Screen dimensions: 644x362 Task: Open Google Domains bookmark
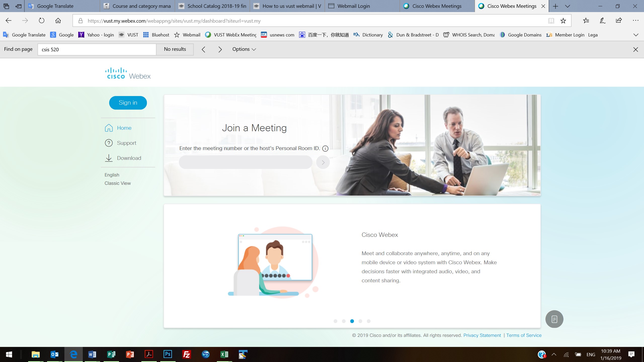[x=520, y=35]
